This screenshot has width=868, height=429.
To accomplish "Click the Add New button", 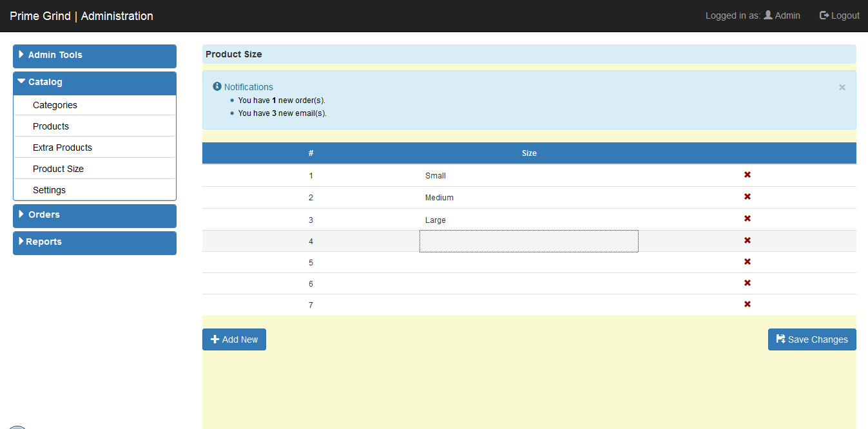I will [234, 339].
